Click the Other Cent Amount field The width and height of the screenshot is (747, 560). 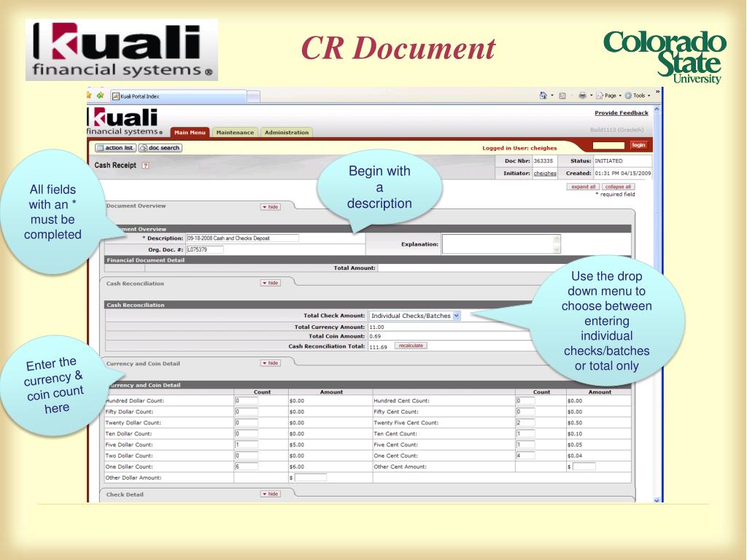click(584, 467)
